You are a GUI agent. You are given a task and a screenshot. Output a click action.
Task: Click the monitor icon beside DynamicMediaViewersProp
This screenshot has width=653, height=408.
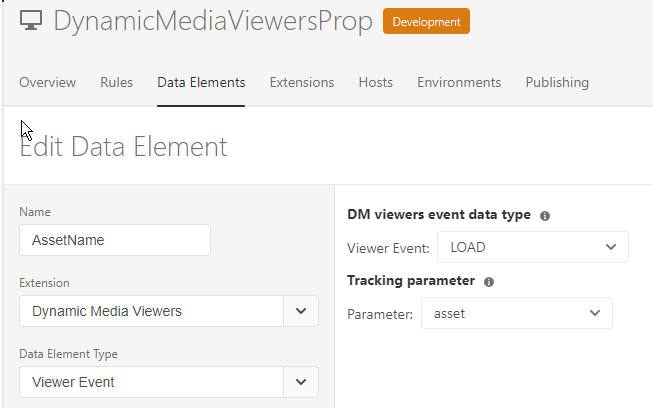pyautogui.click(x=31, y=20)
